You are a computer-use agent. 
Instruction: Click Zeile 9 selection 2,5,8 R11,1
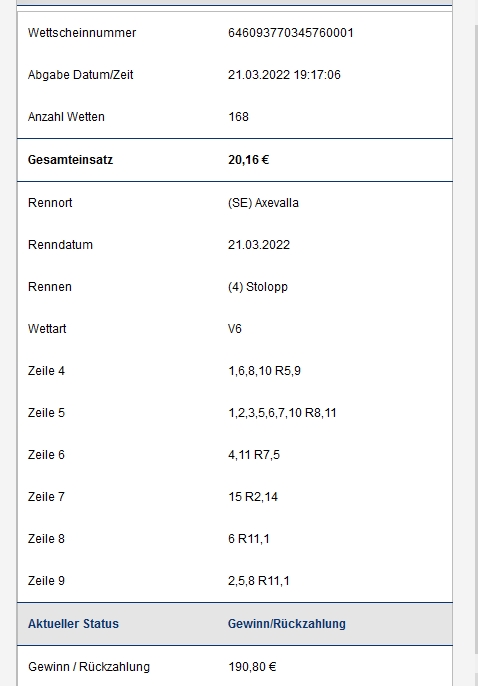pyautogui.click(x=258, y=581)
